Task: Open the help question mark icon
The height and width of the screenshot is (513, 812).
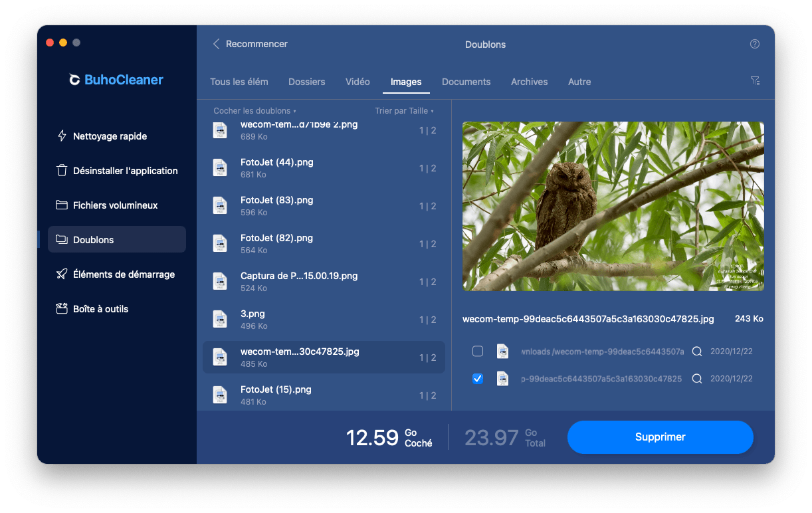Action: (755, 44)
